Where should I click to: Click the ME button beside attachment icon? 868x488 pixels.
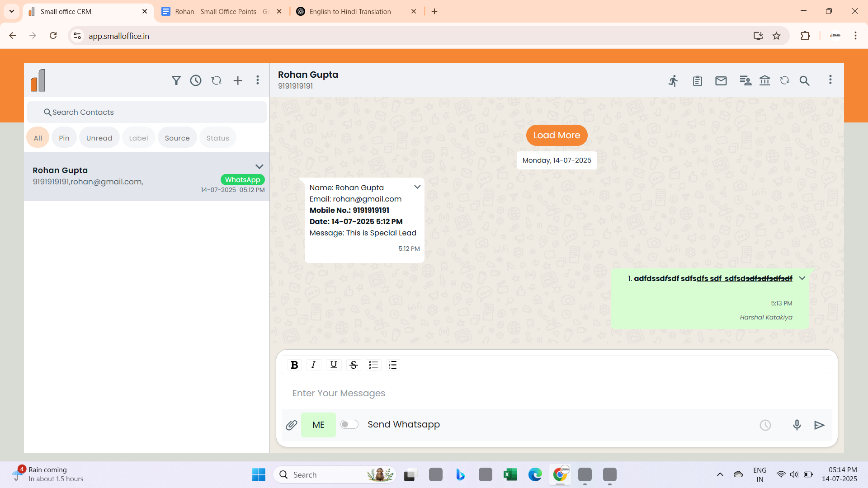(318, 425)
